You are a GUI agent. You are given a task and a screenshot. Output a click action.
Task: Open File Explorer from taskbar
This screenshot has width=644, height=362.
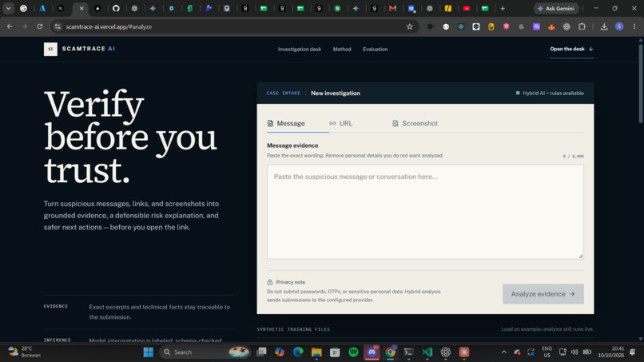click(x=316, y=352)
